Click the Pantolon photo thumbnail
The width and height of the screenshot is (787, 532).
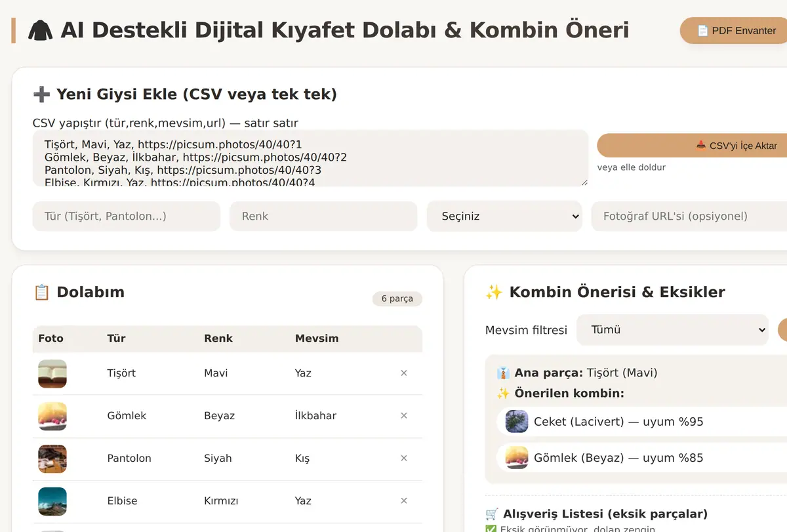[52, 459]
